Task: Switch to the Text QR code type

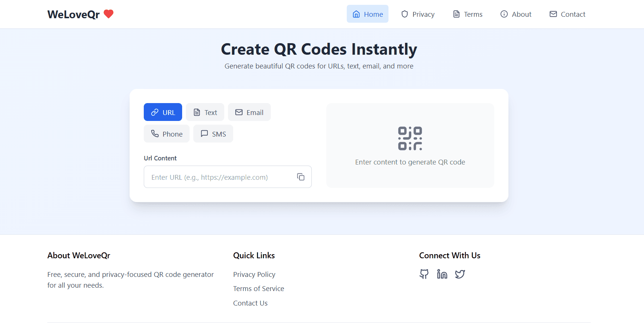Action: 205,112
